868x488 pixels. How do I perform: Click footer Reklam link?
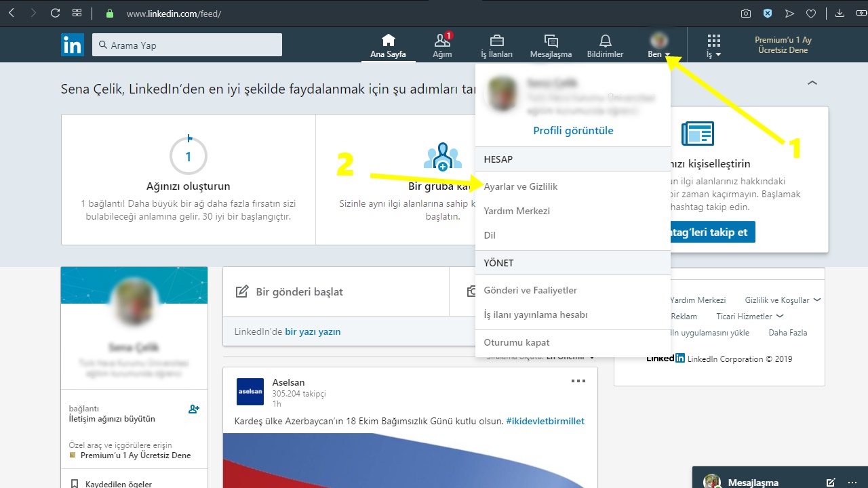(684, 316)
